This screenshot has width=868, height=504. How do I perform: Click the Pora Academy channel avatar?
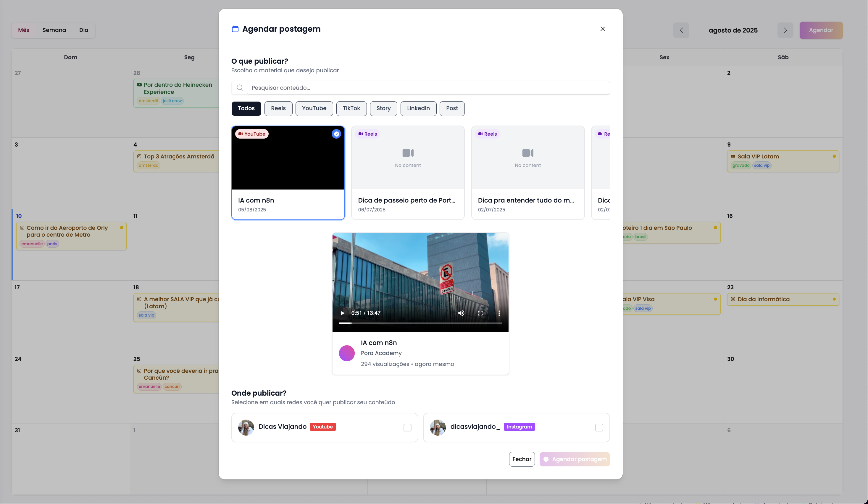[346, 353]
